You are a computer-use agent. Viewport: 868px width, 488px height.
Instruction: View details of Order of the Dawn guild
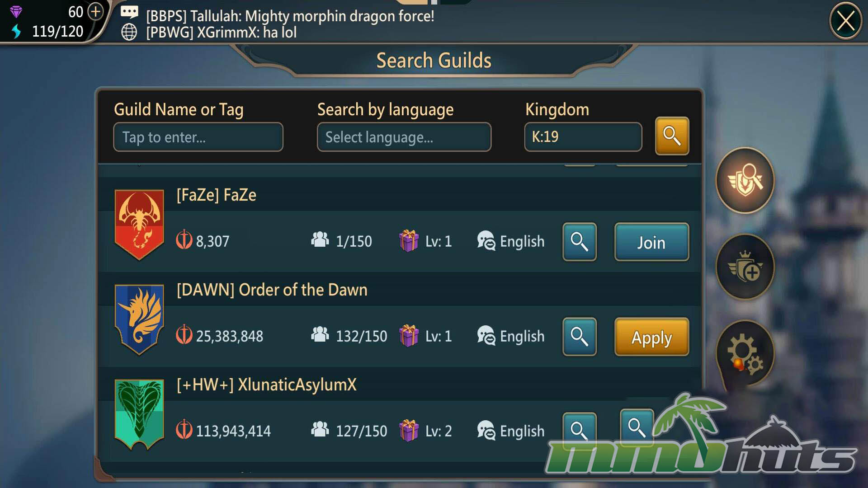pos(579,337)
